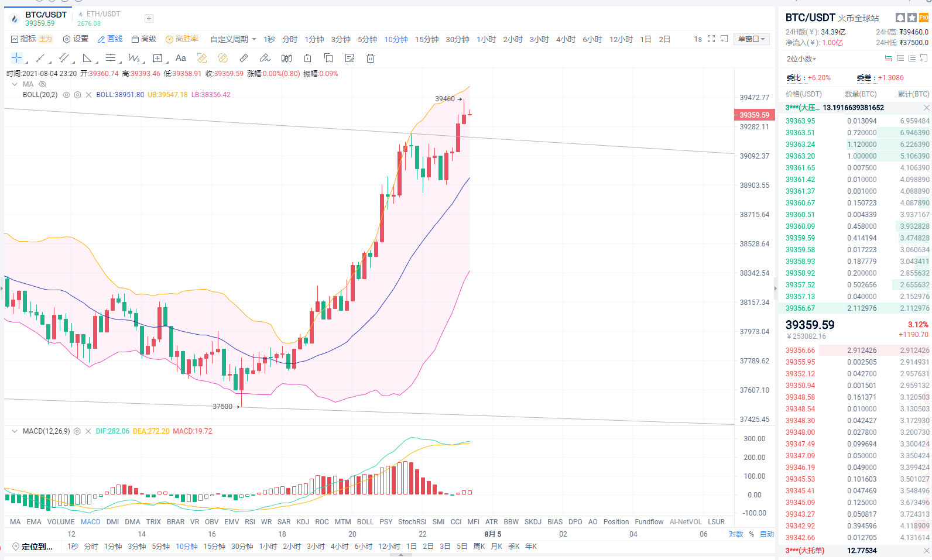Show both bids and asks order book view

click(889, 59)
